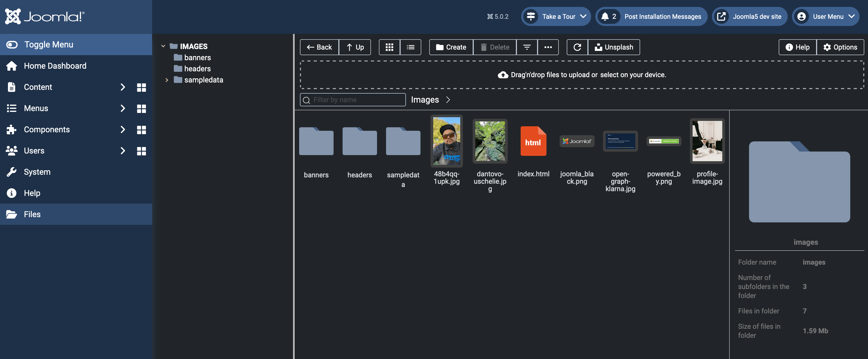The width and height of the screenshot is (868, 359).
Task: Visit the Joomla5 dev site link
Action: pyautogui.click(x=749, y=16)
